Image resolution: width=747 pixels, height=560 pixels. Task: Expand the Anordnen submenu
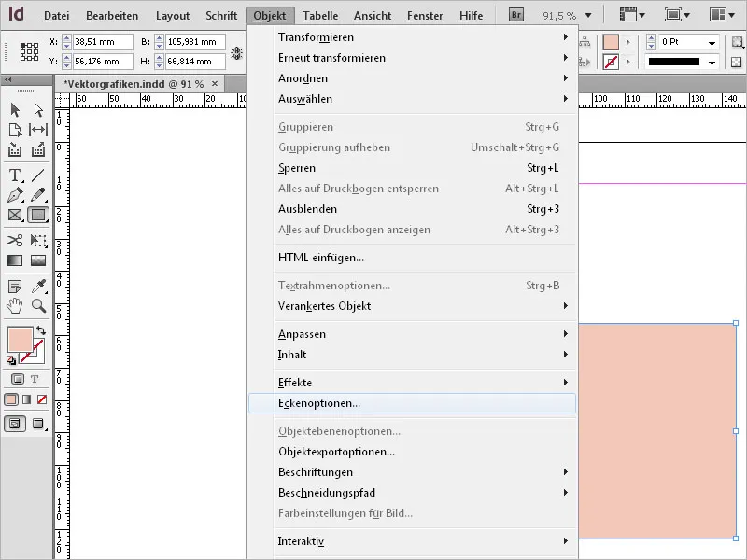tap(413, 78)
